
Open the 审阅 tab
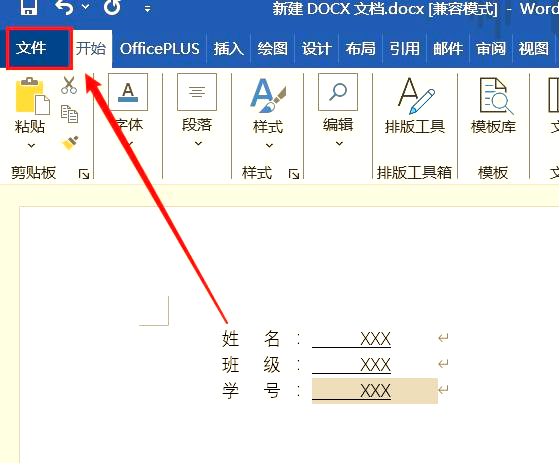[491, 49]
